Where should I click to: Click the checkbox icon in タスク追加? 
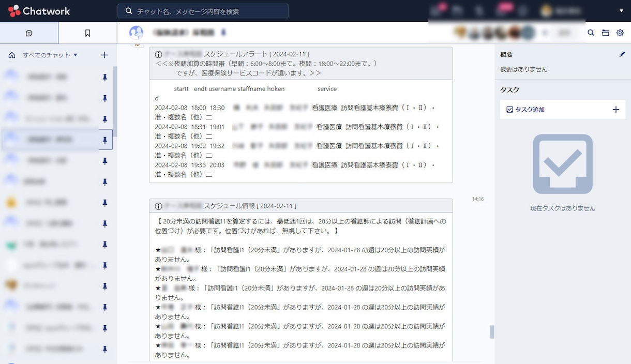pos(509,110)
